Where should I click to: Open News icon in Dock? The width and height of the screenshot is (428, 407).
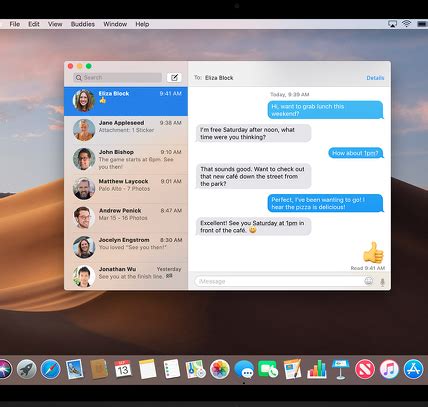coord(365,369)
